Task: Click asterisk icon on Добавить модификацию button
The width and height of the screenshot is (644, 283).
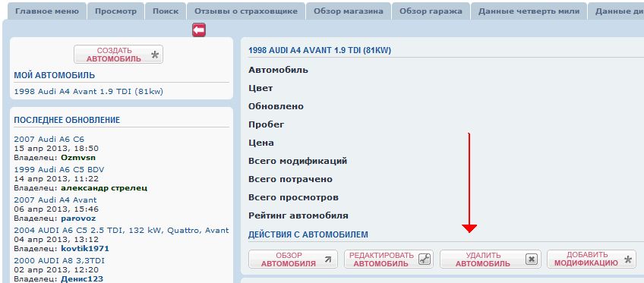Action: [x=627, y=259]
